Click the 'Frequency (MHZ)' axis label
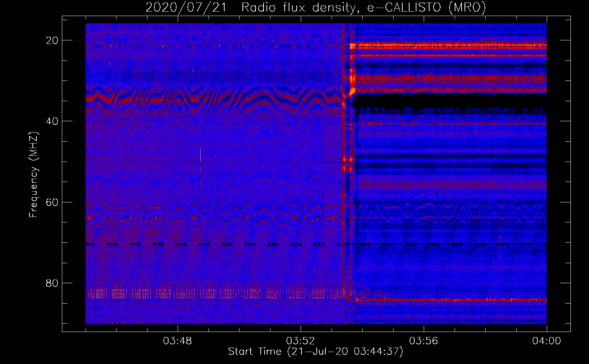The image size is (589, 364). [x=33, y=174]
